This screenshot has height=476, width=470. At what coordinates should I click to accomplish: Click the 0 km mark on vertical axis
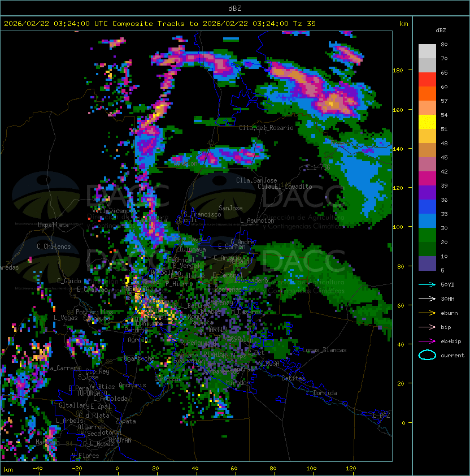point(403,423)
